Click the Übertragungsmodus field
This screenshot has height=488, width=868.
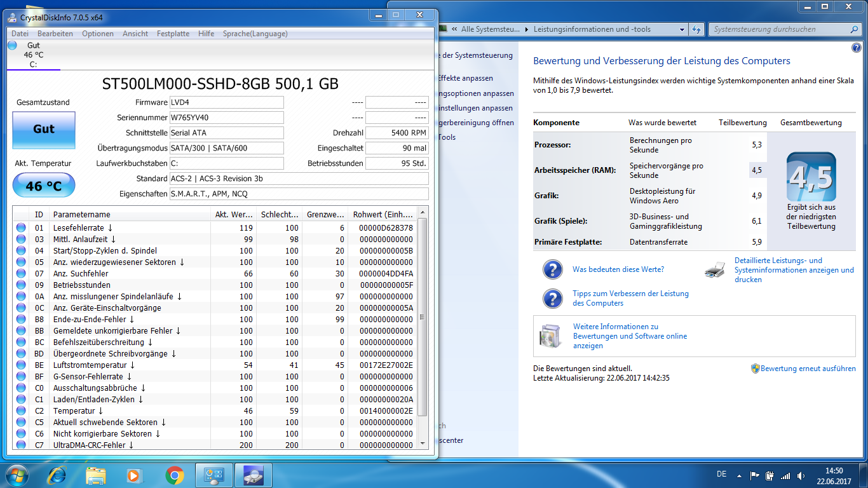(x=226, y=148)
